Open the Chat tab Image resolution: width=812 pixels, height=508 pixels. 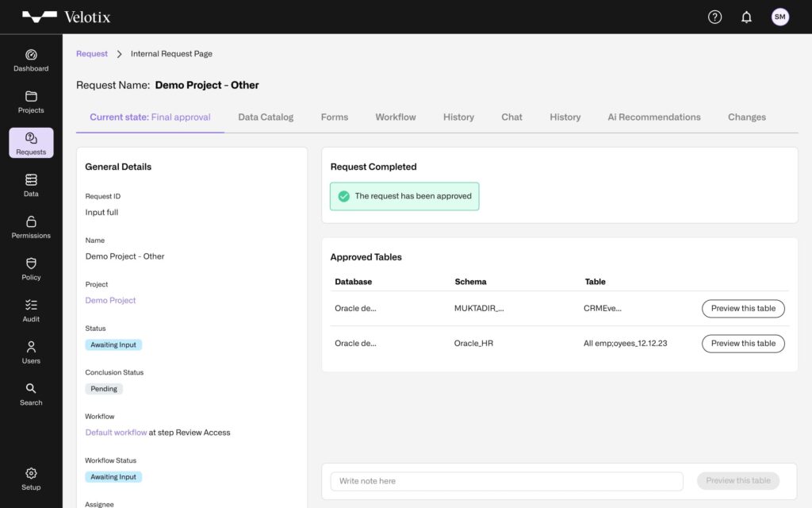coord(511,117)
